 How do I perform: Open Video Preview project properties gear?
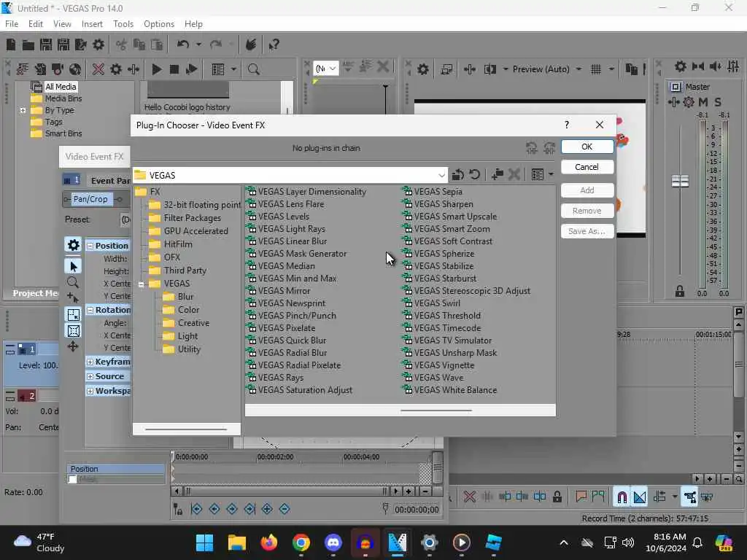click(422, 69)
